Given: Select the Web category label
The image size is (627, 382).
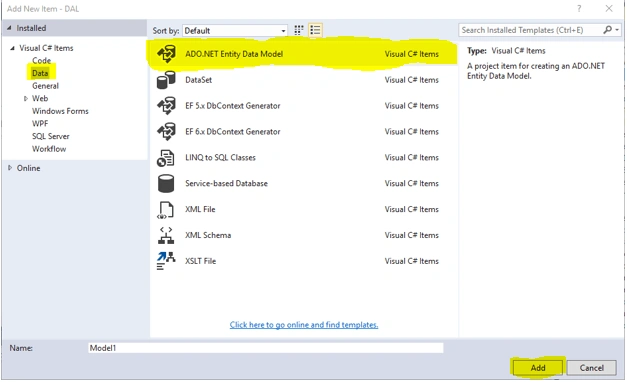Looking at the screenshot, I should click(x=40, y=98).
